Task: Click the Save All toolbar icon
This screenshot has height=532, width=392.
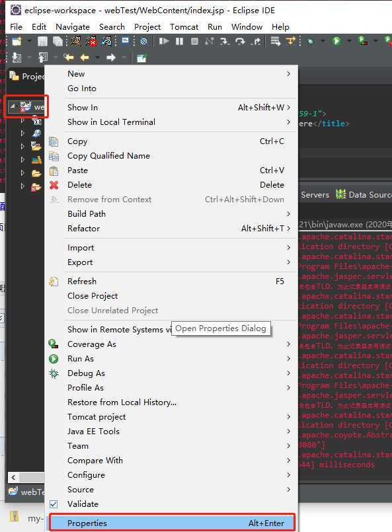Action: (58, 42)
